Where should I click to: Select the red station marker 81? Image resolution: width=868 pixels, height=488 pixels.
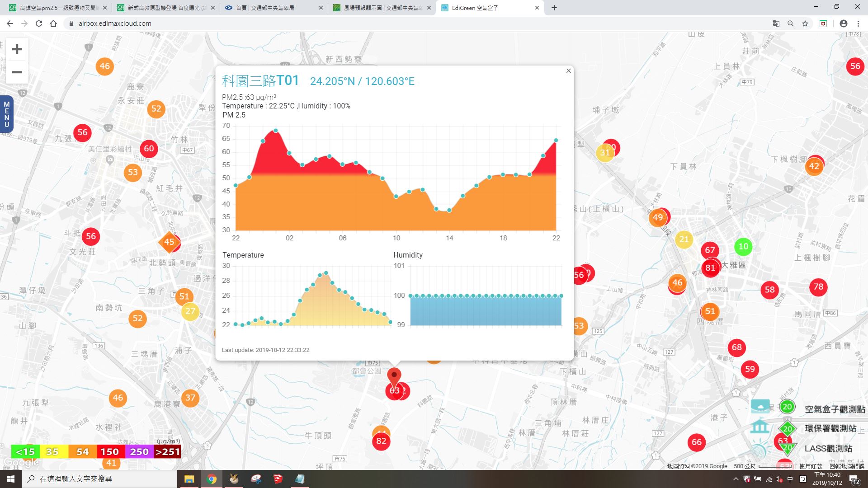tap(710, 267)
